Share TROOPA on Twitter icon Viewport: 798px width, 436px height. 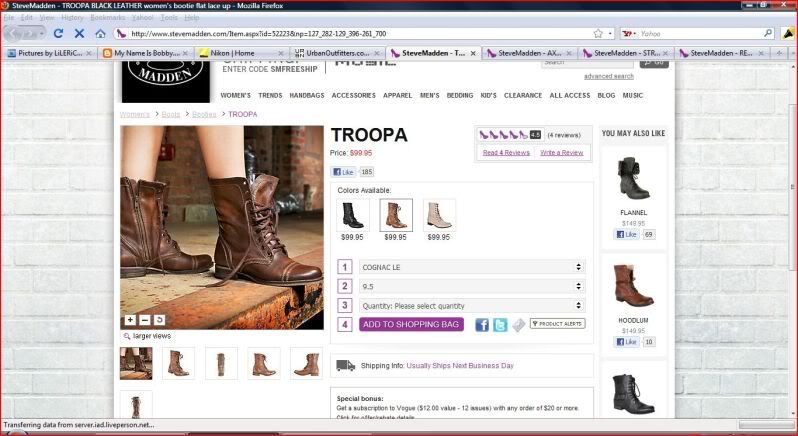tap(500, 325)
